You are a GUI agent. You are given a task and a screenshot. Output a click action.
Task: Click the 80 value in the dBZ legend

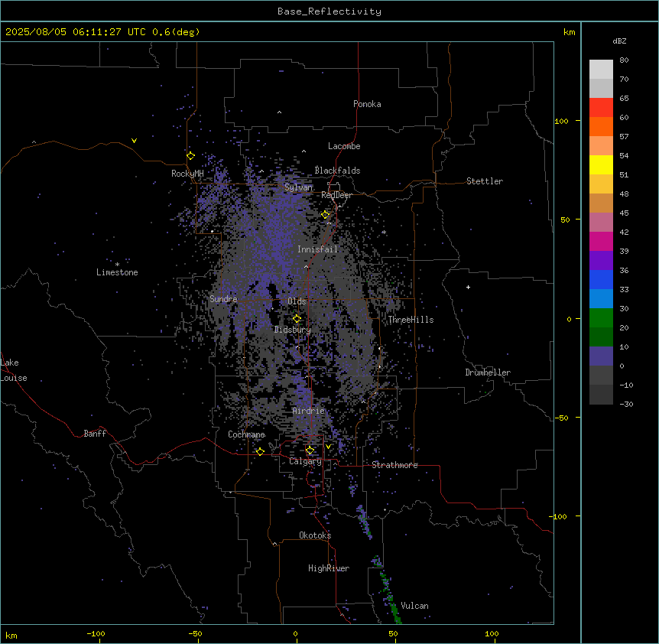tap(624, 60)
